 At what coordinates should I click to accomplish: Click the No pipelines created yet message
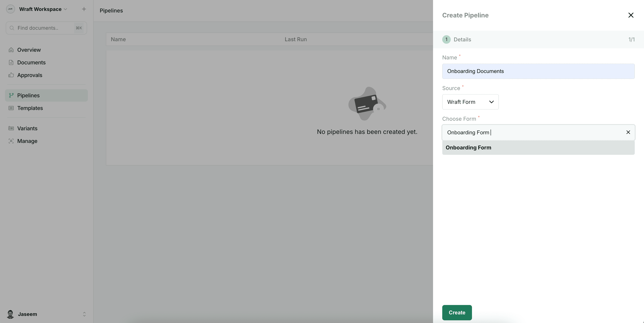[x=367, y=132]
